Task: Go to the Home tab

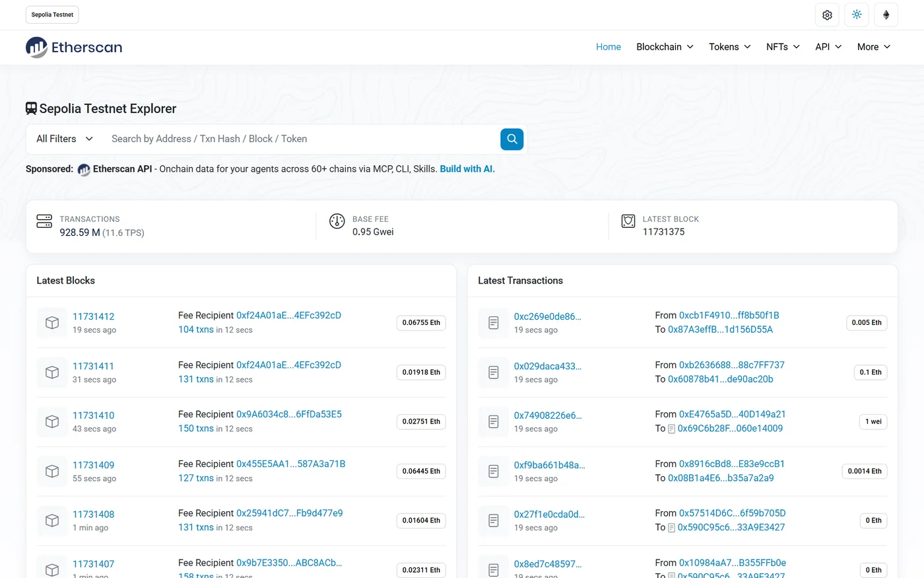Action: point(609,47)
